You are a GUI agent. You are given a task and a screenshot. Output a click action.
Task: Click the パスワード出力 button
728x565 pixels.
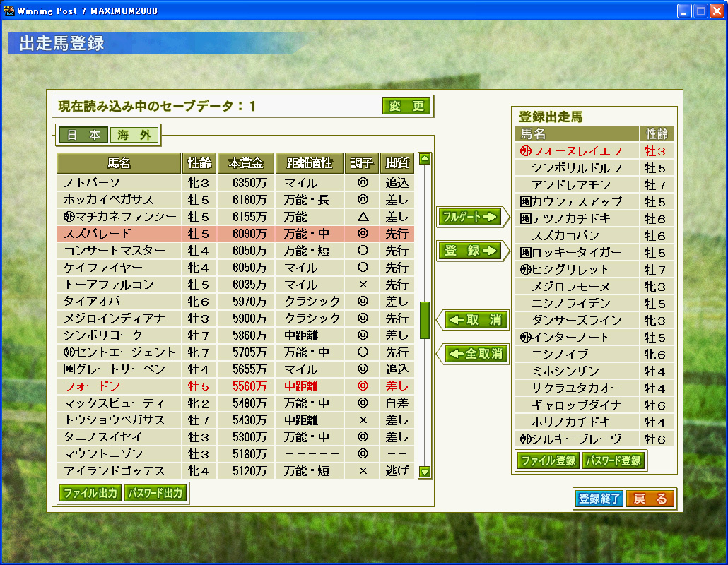[x=155, y=493]
